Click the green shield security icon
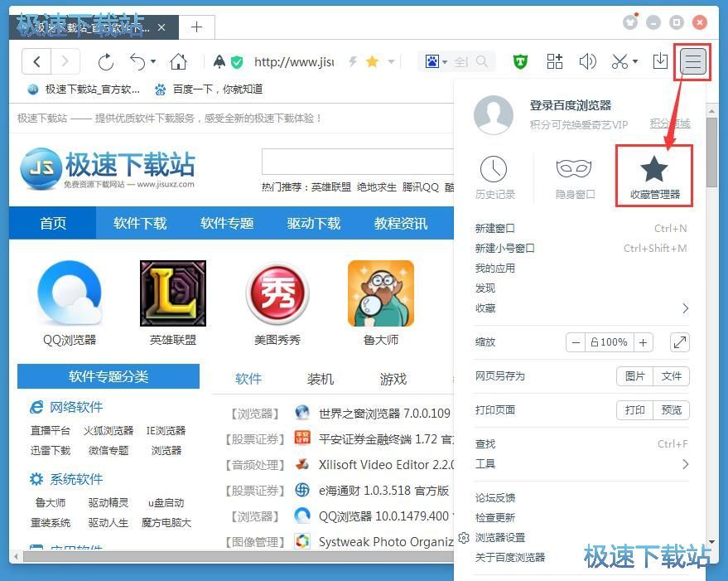 [237, 62]
